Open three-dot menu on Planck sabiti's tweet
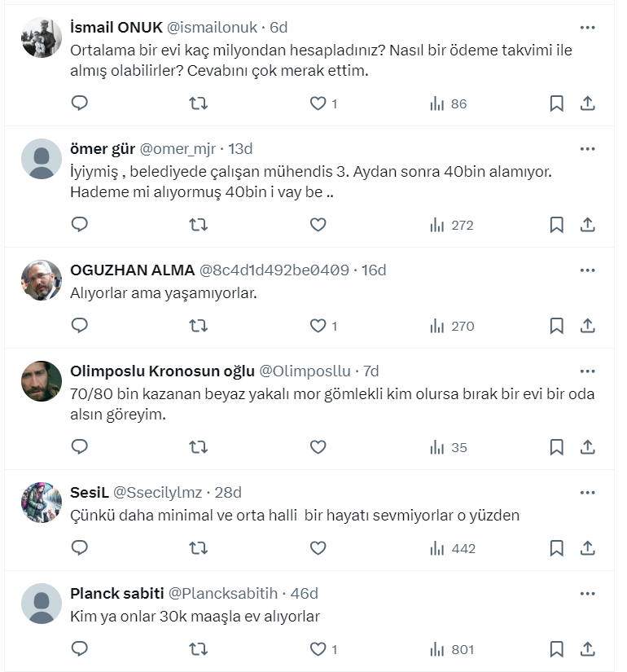The image size is (627, 672). [587, 593]
